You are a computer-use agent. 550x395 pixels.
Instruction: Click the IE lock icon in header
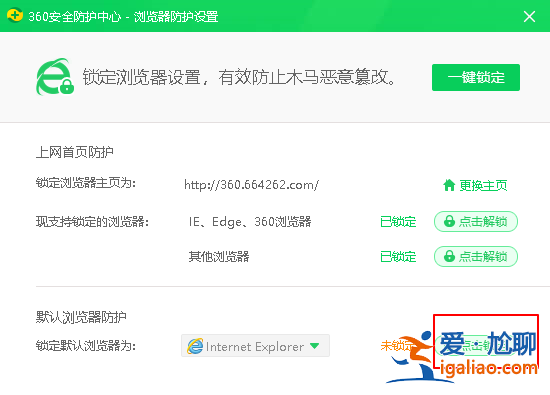[x=55, y=77]
